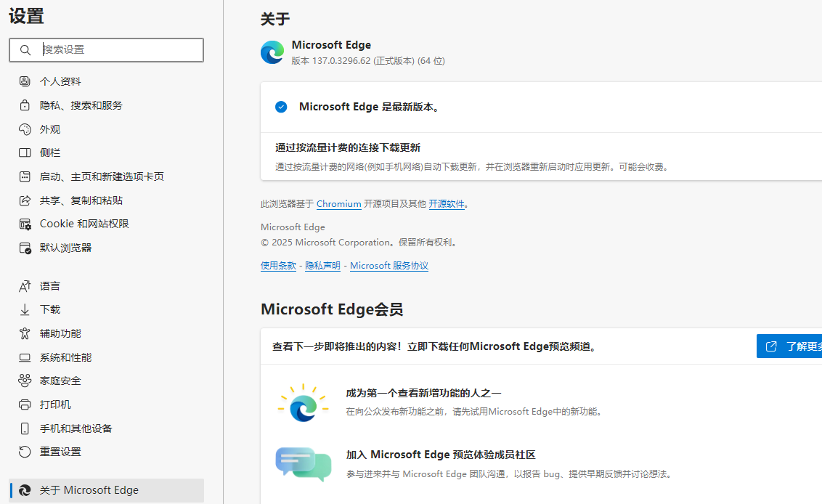Open the Microsoft 服务协议 link
The height and width of the screenshot is (504, 822).
(389, 266)
